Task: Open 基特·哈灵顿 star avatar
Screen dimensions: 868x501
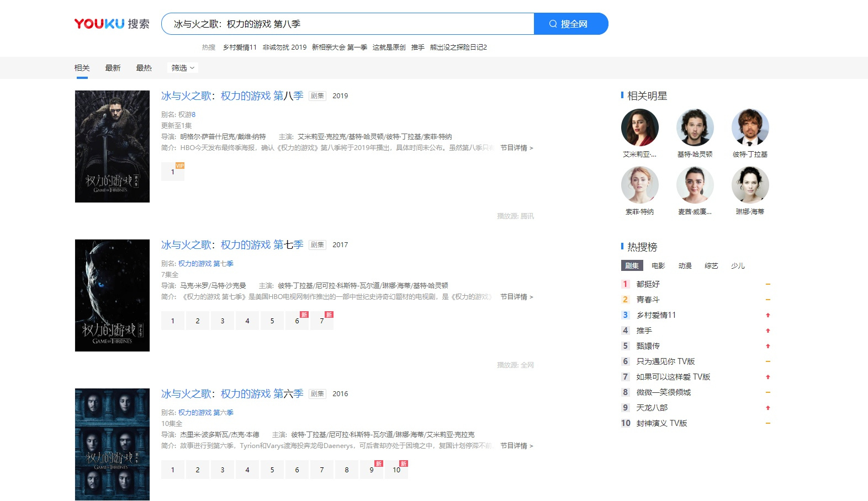Action: click(695, 127)
